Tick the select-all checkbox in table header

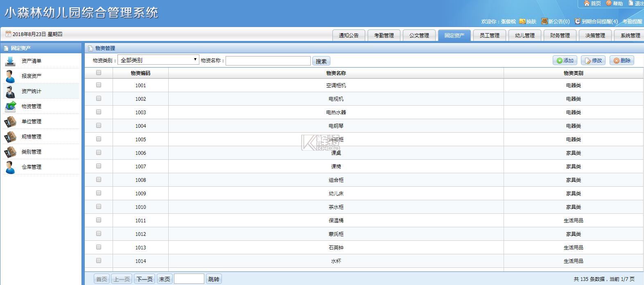coord(99,73)
